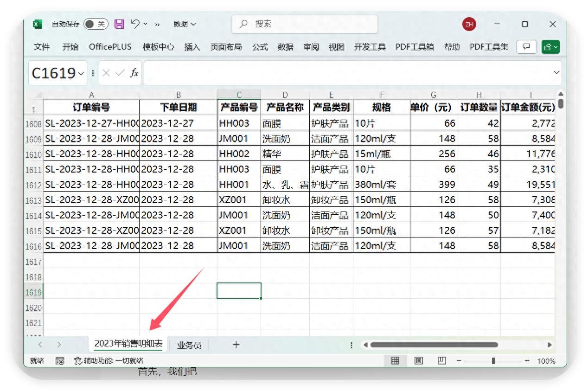Click the cell HH002
This screenshot has height=391, width=588.
[x=239, y=154]
